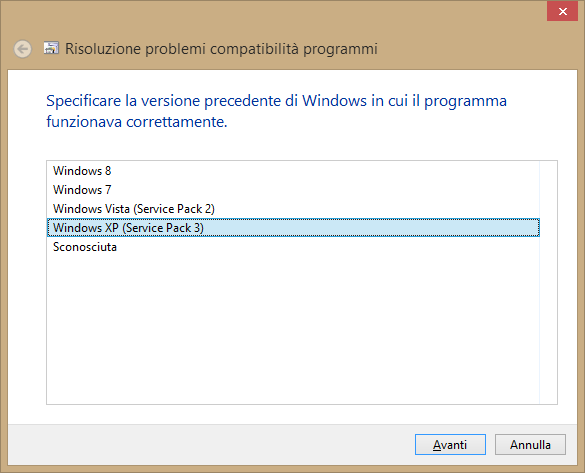Click the white margin left of the version list

27,282
